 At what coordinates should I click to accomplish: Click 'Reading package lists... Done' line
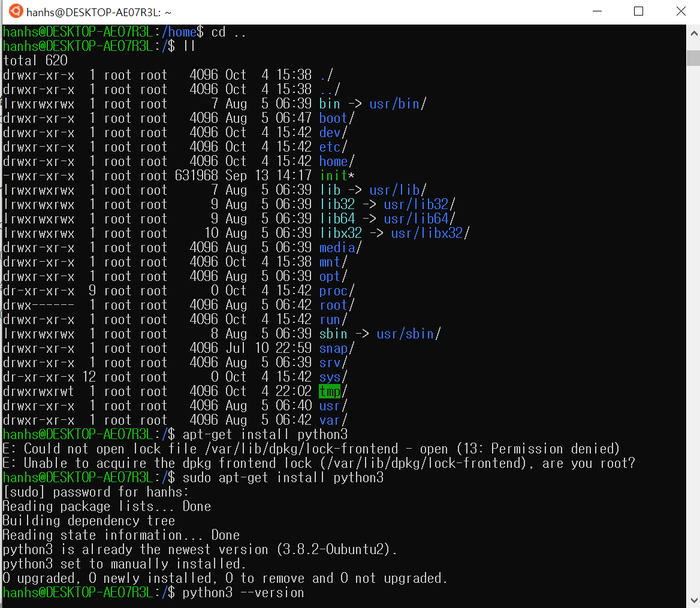pos(107,506)
